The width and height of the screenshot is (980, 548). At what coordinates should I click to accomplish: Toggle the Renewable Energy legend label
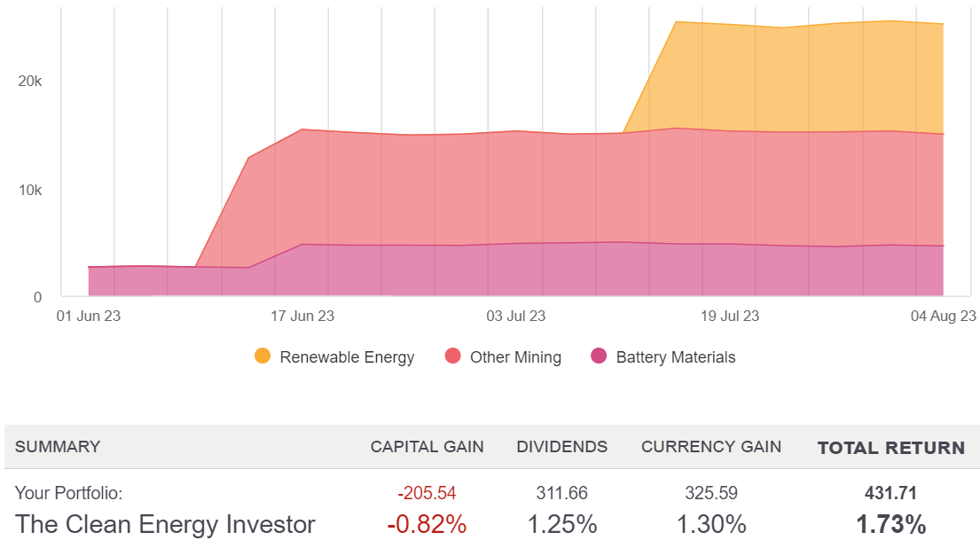[x=347, y=357]
